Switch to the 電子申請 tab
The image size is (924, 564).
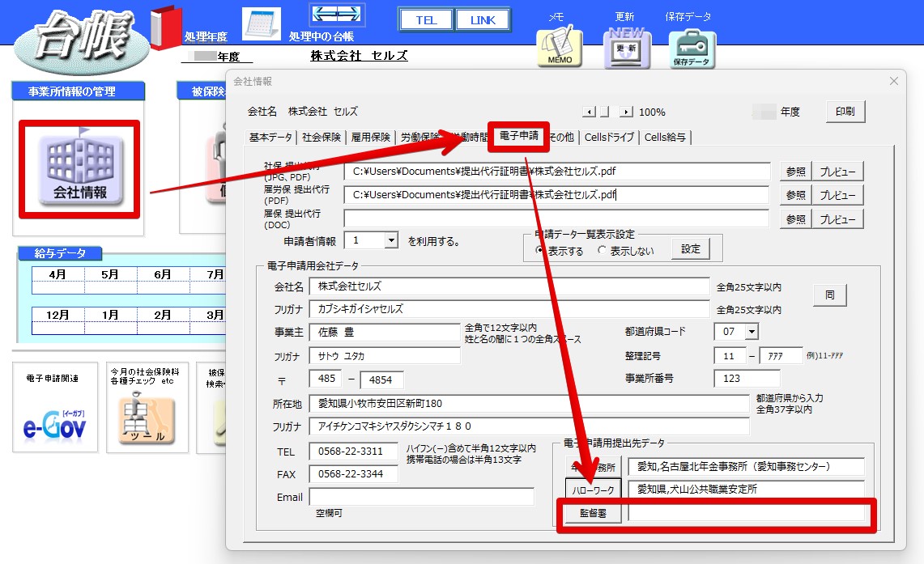pos(518,136)
